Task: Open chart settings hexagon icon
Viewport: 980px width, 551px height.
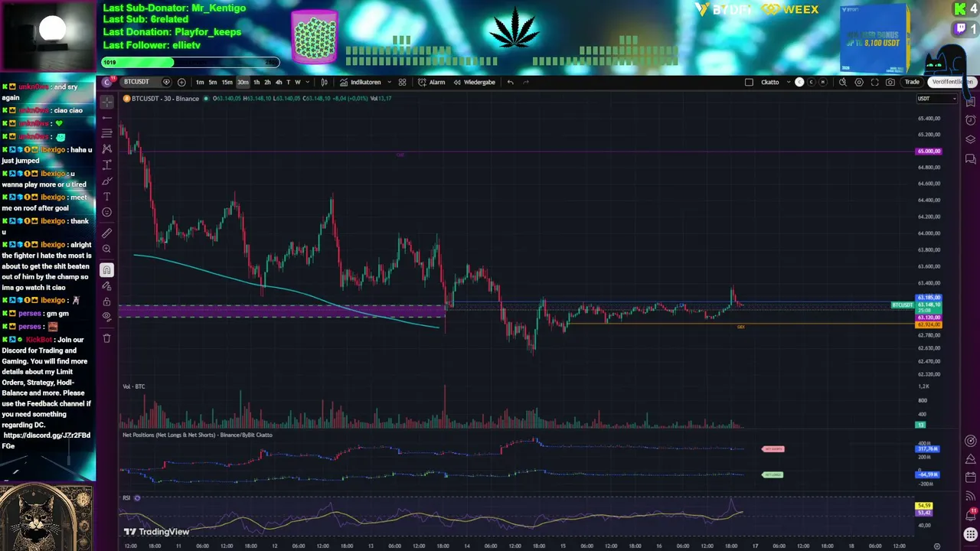Action: point(859,82)
